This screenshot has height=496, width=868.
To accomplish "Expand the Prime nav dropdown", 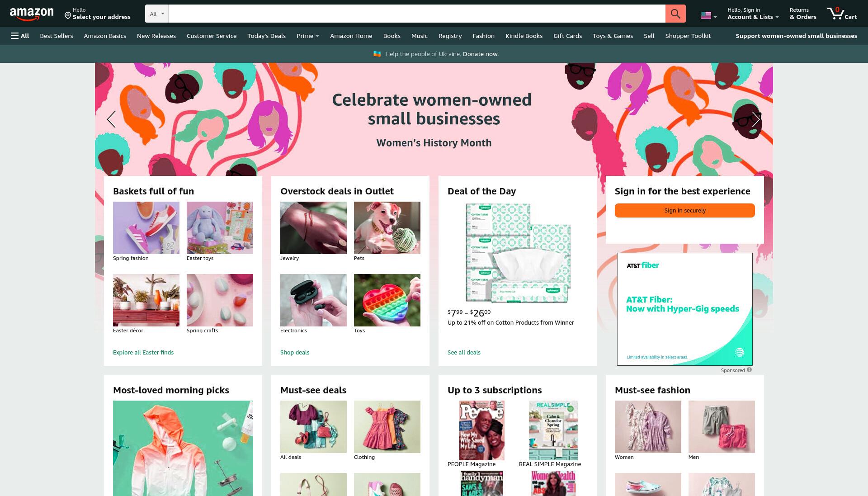I will pyautogui.click(x=308, y=36).
